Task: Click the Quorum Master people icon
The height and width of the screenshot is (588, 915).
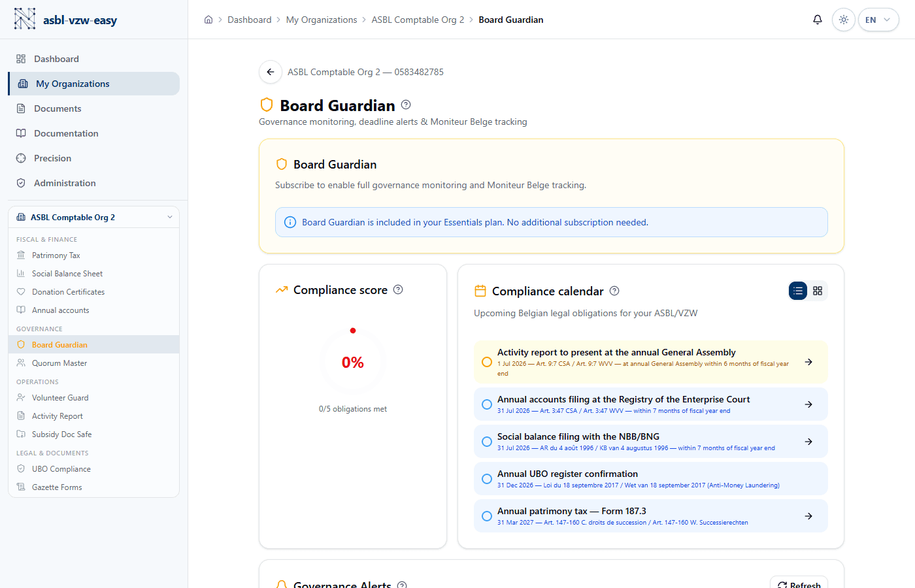Action: pyautogui.click(x=21, y=363)
